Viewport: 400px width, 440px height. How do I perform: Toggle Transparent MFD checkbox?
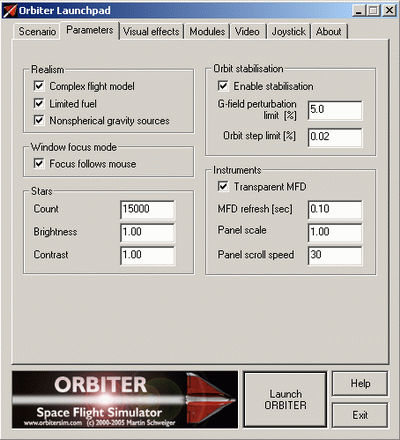coord(223,186)
